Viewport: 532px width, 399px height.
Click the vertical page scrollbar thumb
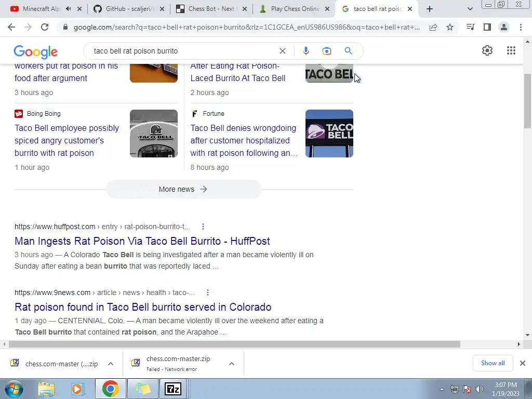click(x=527, y=101)
